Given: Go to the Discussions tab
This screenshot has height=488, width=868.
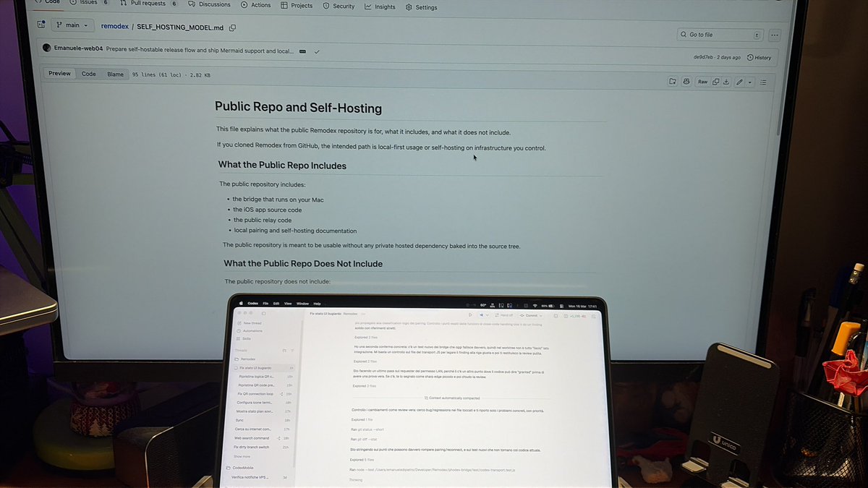Looking at the screenshot, I should (208, 4).
